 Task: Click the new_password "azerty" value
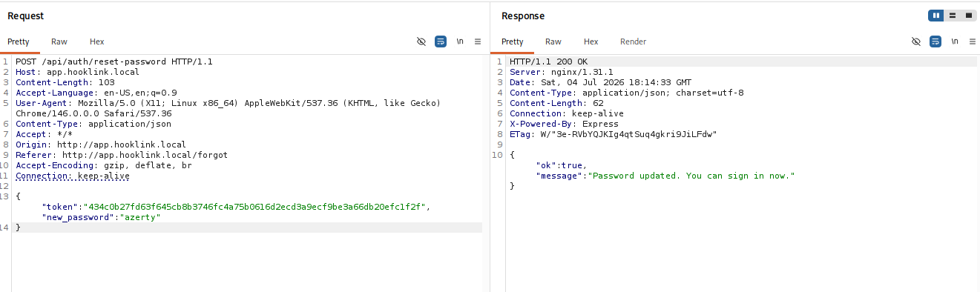[140, 217]
